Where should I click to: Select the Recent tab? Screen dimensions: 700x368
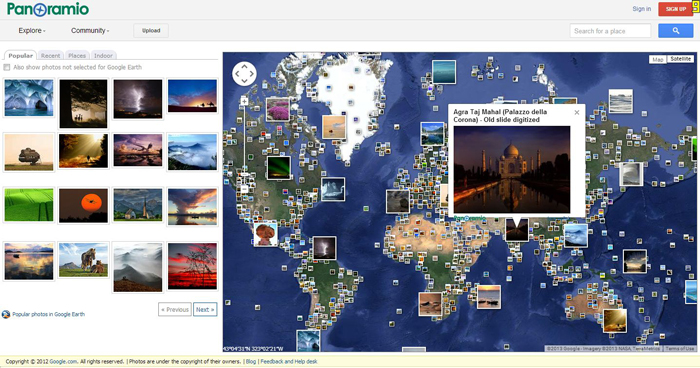[x=50, y=56]
